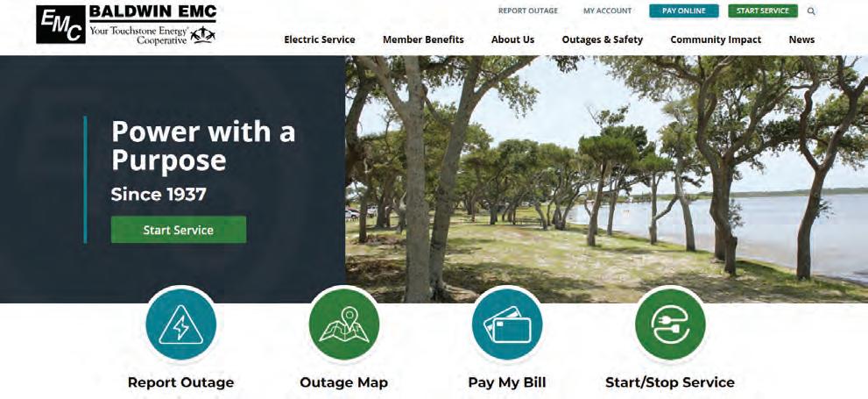Click the Report Outage lightning triangle icon
This screenshot has width=868, height=399.
pos(181,324)
